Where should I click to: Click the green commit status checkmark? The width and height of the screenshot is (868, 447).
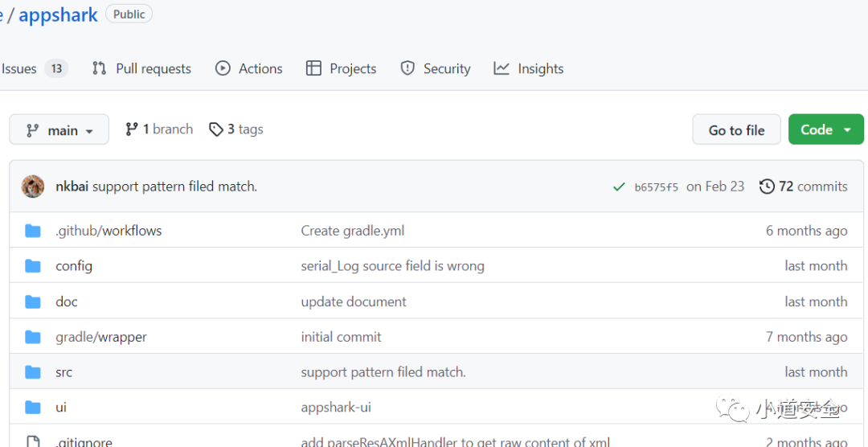pyautogui.click(x=619, y=187)
